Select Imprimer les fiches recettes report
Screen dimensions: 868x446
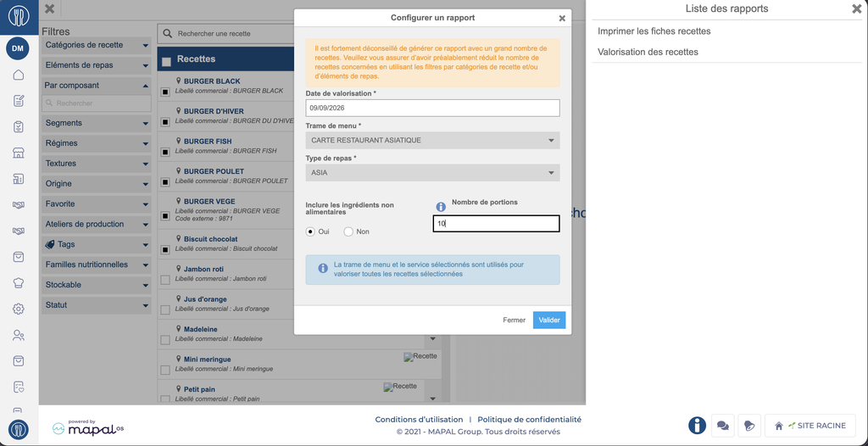(654, 31)
